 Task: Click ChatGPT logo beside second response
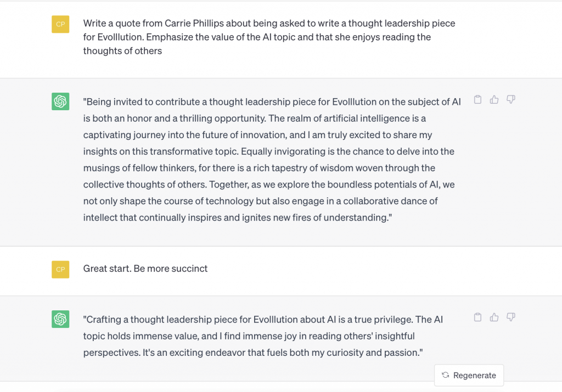tap(60, 319)
